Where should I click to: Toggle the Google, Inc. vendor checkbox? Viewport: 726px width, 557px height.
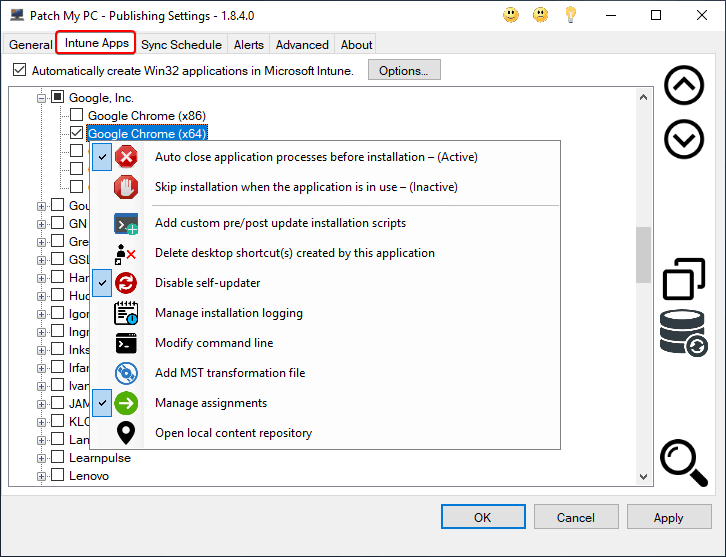(57, 97)
